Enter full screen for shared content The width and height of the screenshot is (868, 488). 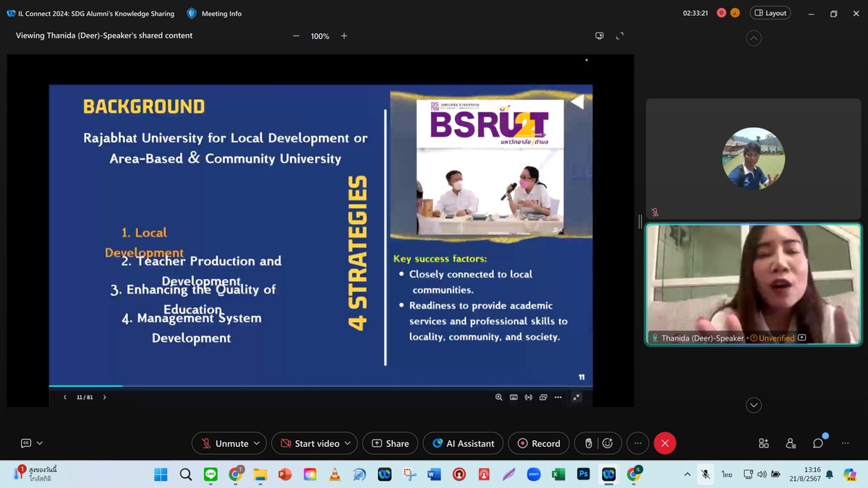pos(620,36)
